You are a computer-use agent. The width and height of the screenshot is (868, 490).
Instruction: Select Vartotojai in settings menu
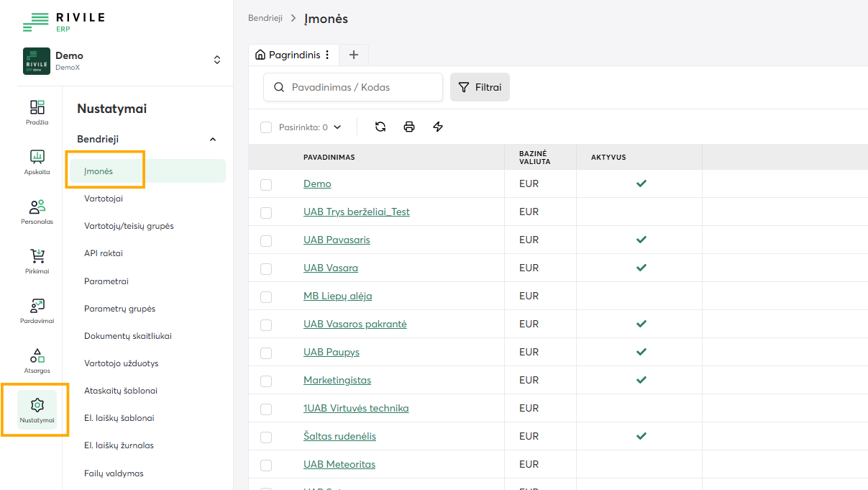(104, 198)
